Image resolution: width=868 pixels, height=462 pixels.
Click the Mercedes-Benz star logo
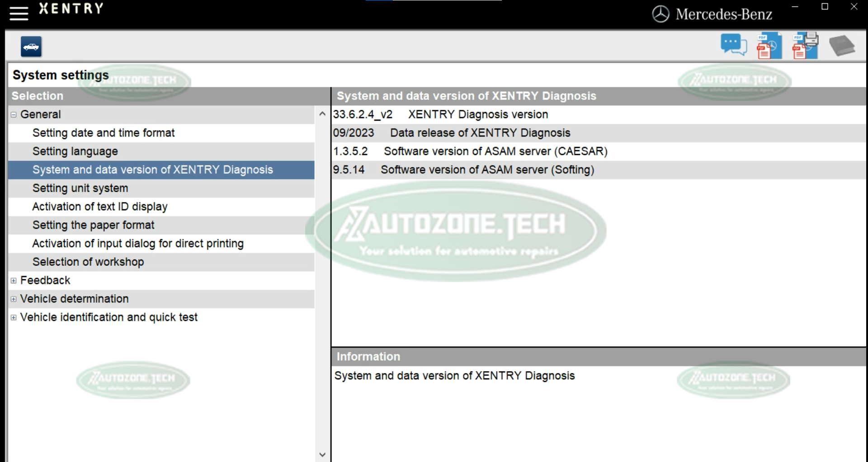point(660,14)
